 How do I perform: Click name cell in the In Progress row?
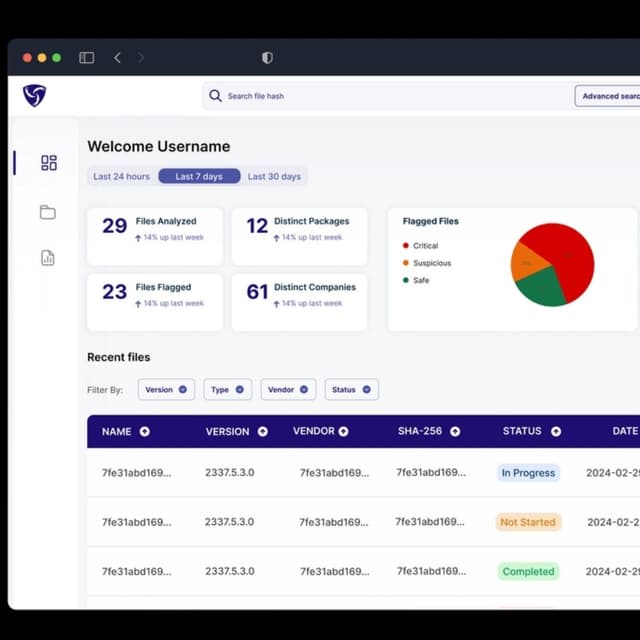[136, 473]
